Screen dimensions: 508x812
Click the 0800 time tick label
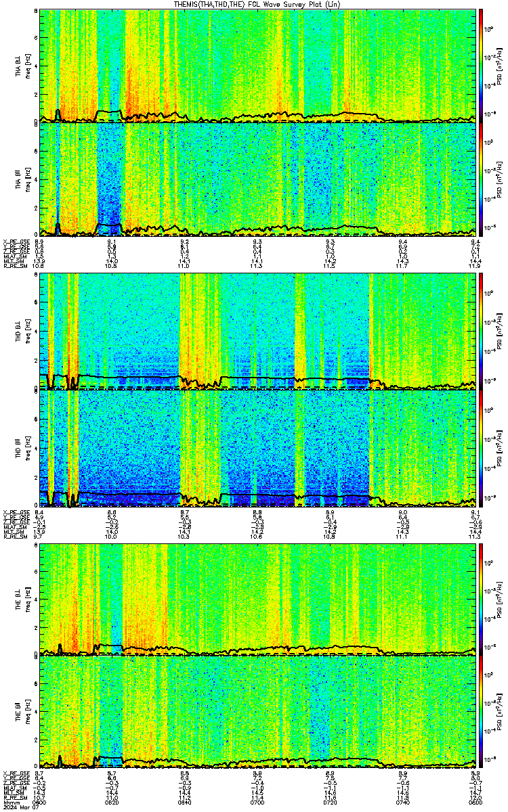pos(475,802)
